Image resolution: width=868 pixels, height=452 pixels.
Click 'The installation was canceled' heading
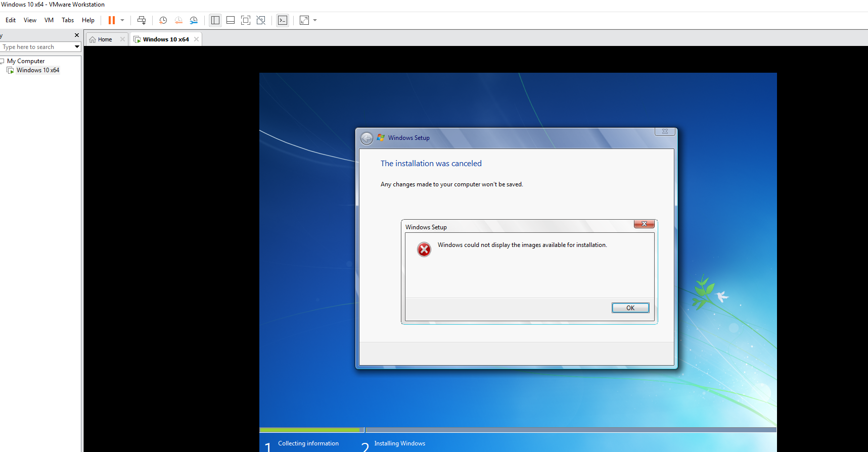click(431, 164)
